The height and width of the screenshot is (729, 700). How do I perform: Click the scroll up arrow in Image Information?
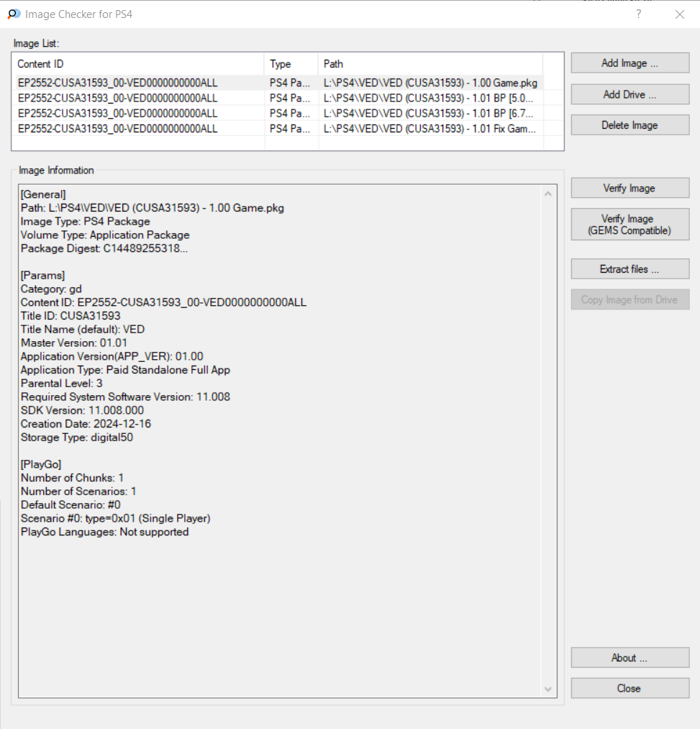coord(548,194)
